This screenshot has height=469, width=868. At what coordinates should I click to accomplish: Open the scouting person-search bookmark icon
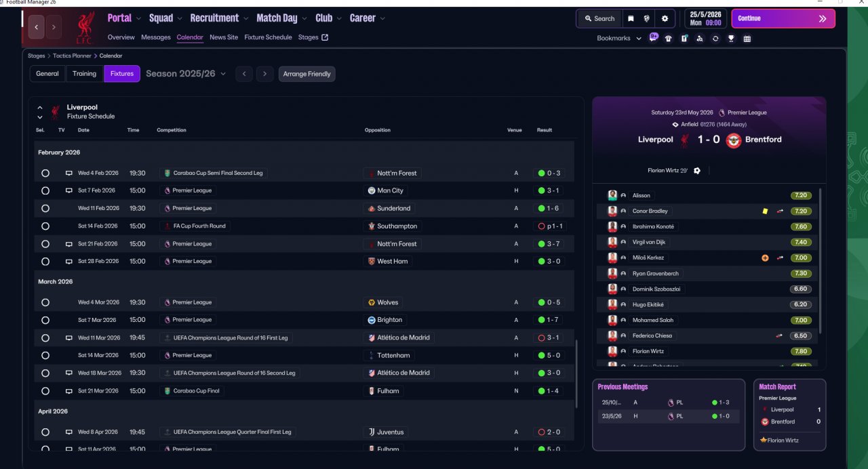pos(700,39)
